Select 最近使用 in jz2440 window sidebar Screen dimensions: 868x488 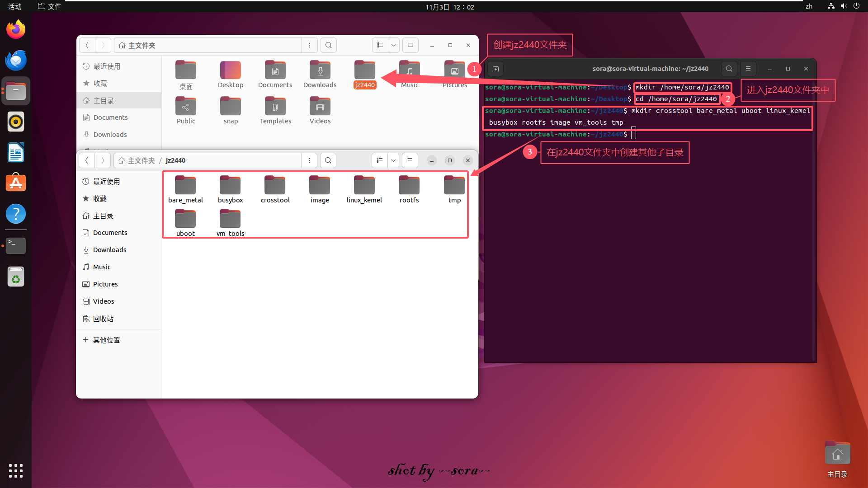point(118,182)
